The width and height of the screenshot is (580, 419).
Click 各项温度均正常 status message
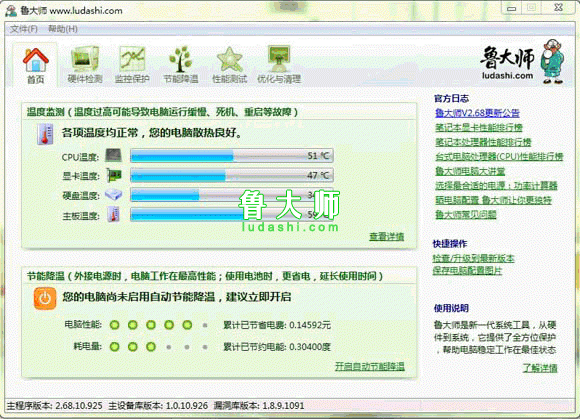click(x=152, y=132)
